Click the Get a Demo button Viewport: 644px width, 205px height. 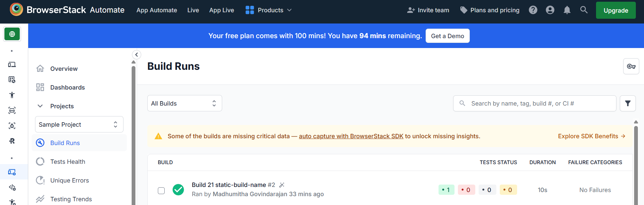coord(447,36)
